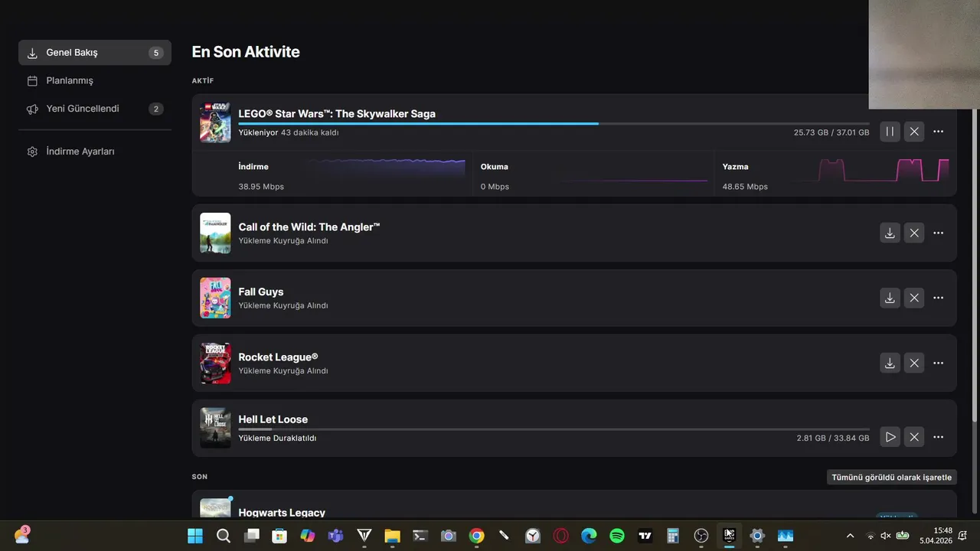Screen dimensions: 980x551
Task: Open TradingView from the taskbar
Action: tap(645, 536)
